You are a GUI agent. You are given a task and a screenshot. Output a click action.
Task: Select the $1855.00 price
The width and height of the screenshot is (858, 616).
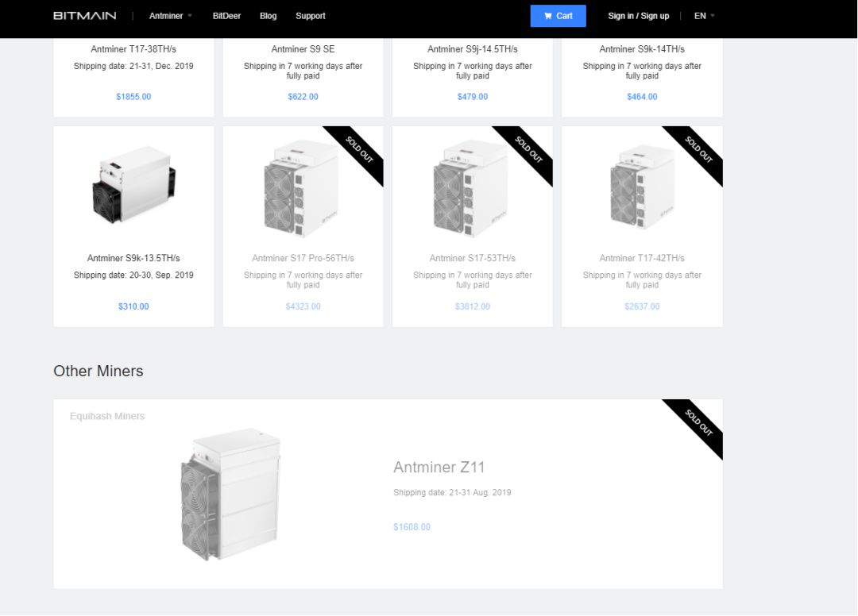[133, 97]
